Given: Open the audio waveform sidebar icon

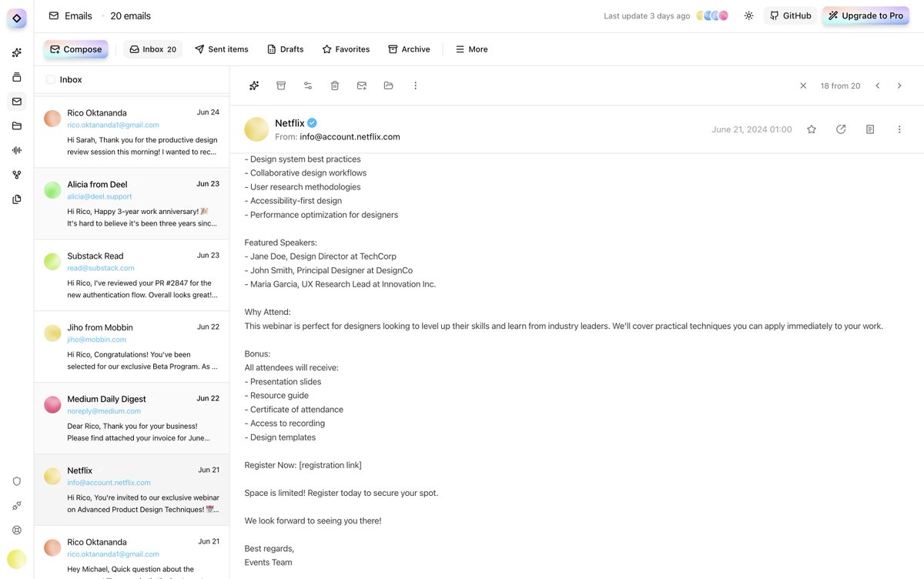Looking at the screenshot, I should point(17,150).
